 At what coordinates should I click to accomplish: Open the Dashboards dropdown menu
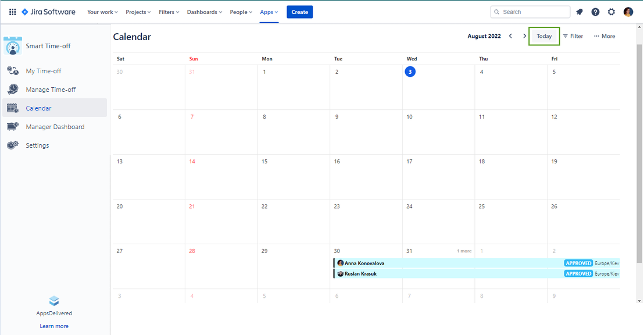click(x=205, y=12)
